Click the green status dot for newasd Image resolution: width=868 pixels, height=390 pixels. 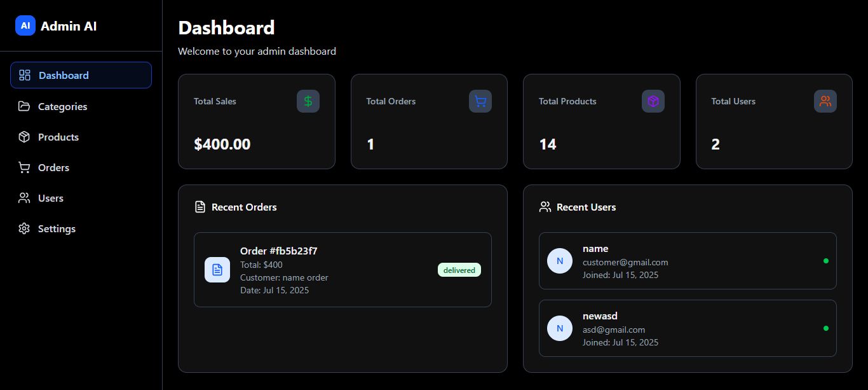coord(826,328)
